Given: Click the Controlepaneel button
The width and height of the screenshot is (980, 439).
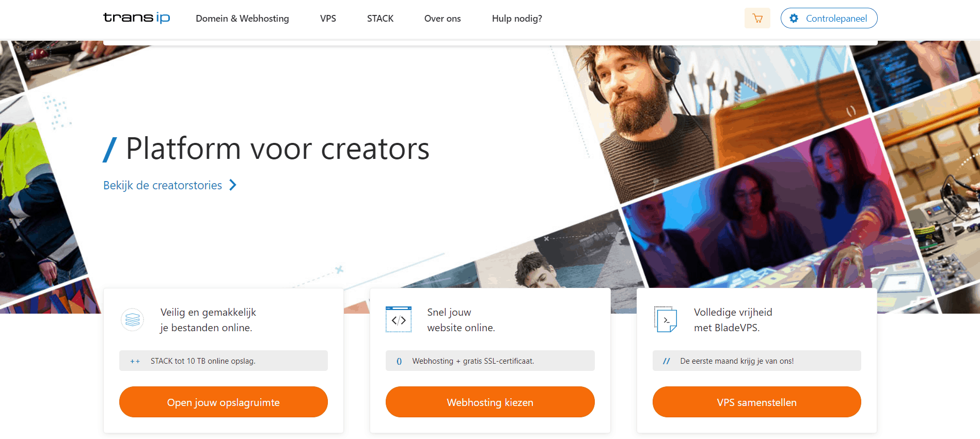Looking at the screenshot, I should 829,18.
